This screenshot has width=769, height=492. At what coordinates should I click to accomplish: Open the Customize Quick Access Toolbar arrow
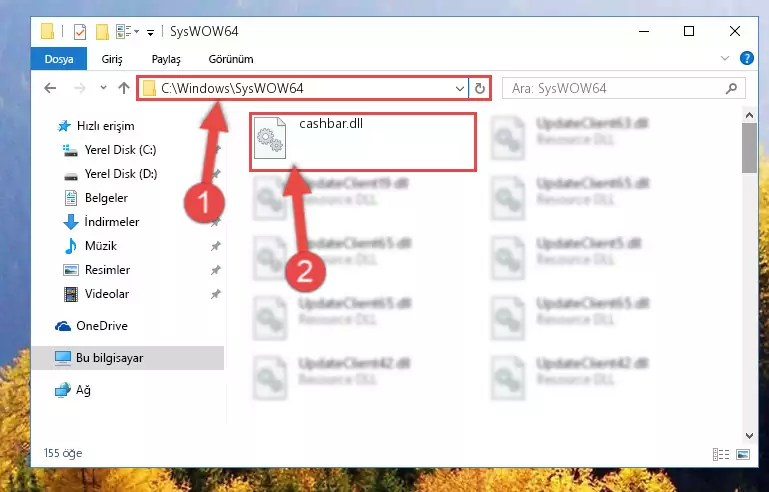click(151, 32)
